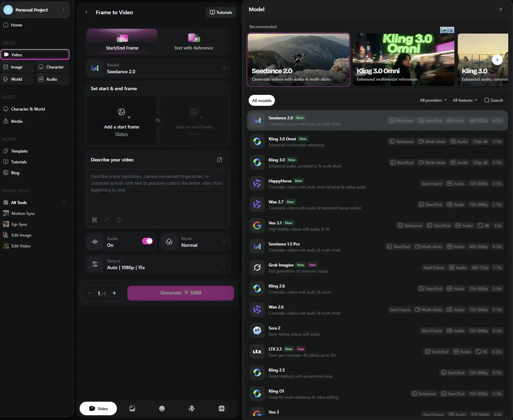Decrease the generation count
The width and height of the screenshot is (513, 420).
[89, 293]
